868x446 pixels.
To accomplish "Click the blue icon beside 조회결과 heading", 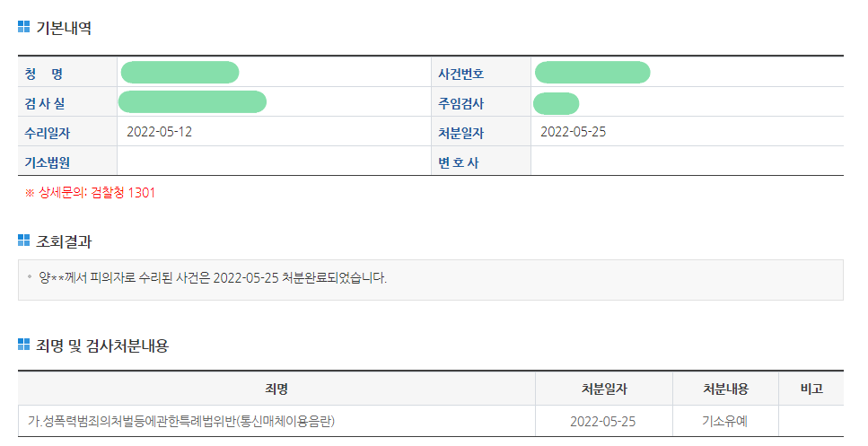I will tap(23, 240).
